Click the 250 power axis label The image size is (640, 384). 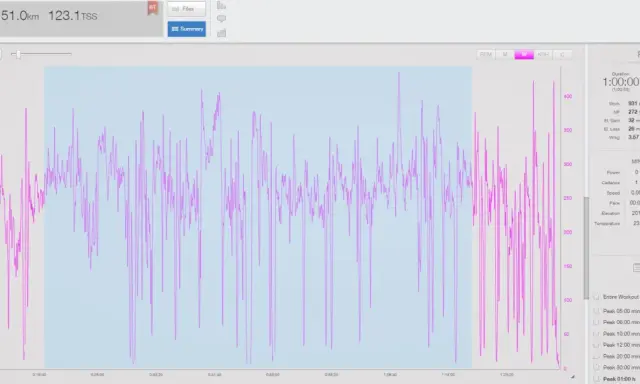point(567,198)
